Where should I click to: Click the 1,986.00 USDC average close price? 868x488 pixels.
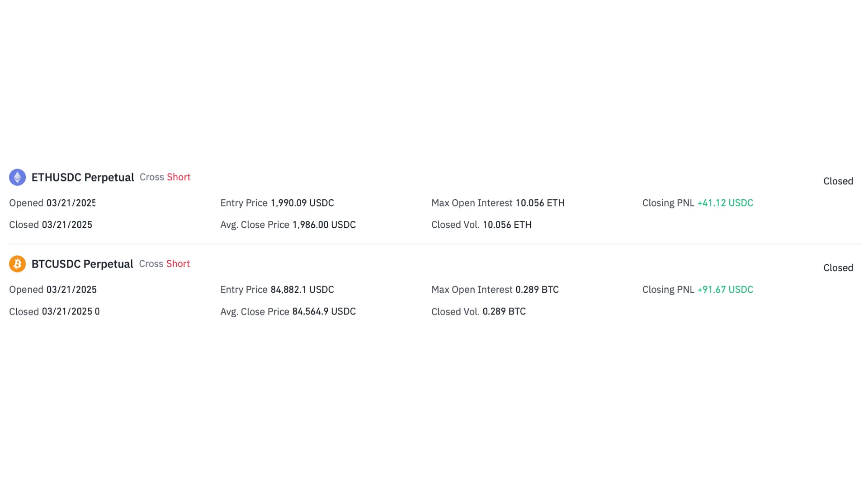tap(324, 225)
